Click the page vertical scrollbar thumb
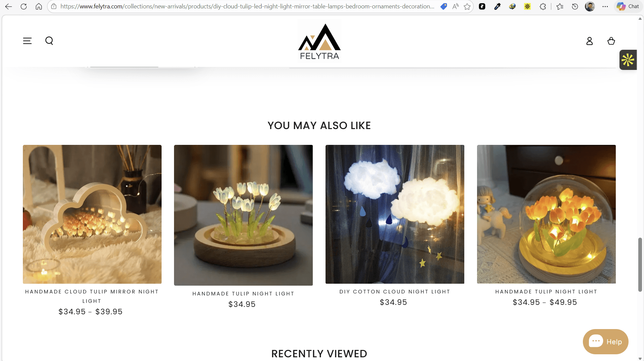The height and width of the screenshot is (361, 644). pos(640,265)
